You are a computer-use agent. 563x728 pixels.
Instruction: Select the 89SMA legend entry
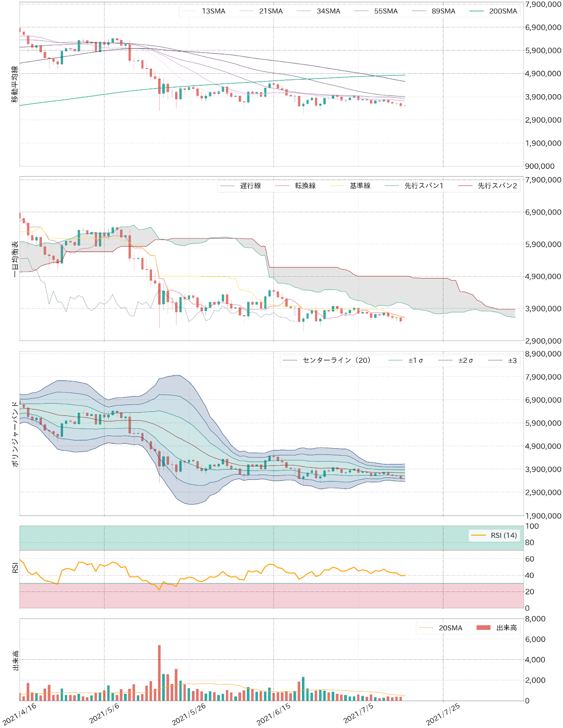click(x=443, y=11)
